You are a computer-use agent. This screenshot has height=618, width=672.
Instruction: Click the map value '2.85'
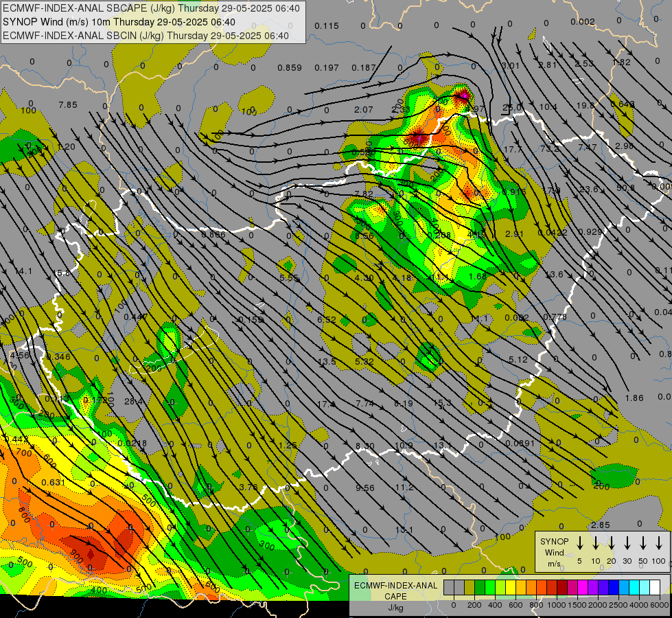click(x=600, y=525)
